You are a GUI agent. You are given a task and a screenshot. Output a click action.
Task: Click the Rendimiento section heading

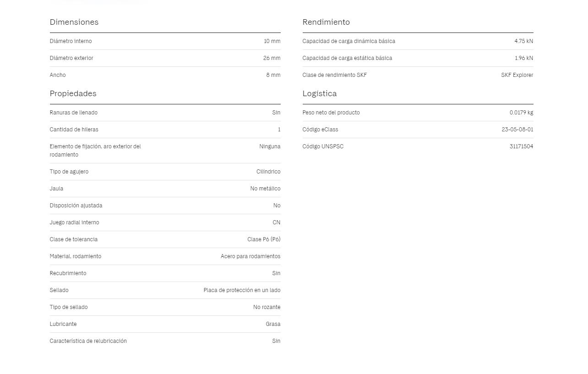[326, 22]
